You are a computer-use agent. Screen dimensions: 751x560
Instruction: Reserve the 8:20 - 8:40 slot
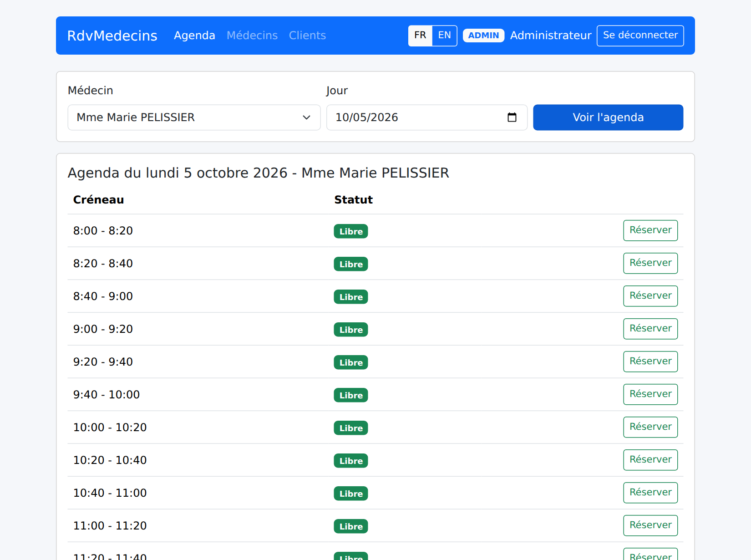pyautogui.click(x=650, y=263)
